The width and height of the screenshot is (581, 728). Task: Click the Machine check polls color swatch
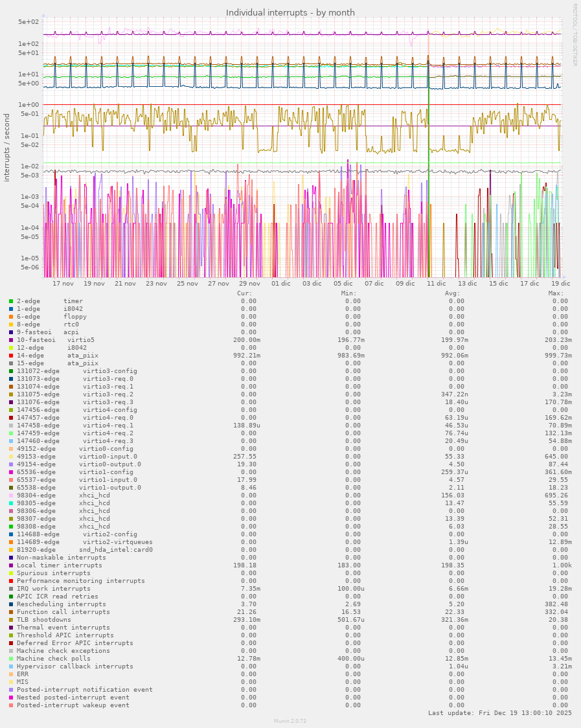[11, 659]
